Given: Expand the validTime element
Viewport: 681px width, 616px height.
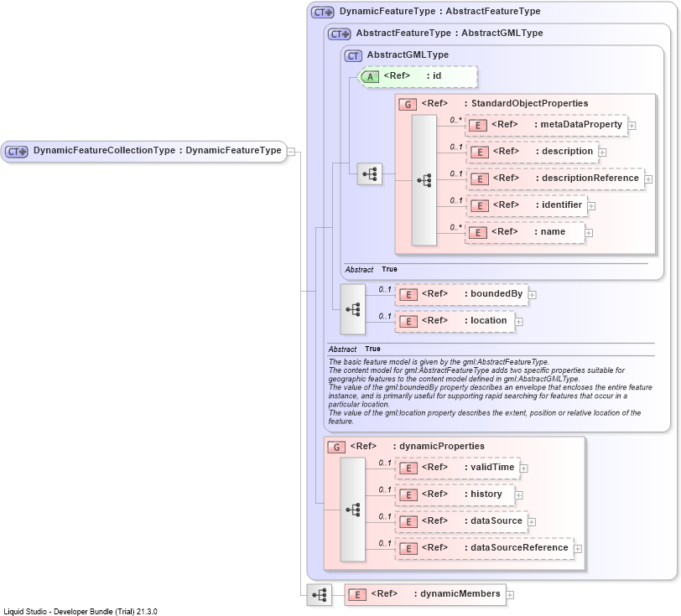Looking at the screenshot, I should click(x=524, y=468).
